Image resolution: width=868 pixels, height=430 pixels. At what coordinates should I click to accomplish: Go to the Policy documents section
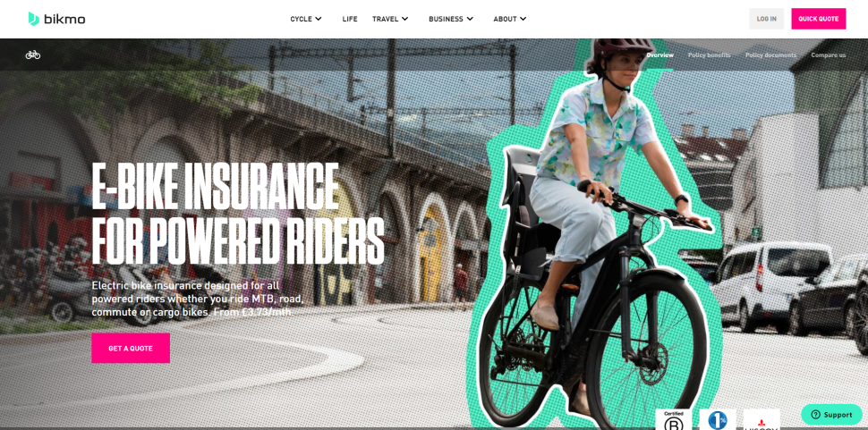(x=770, y=55)
